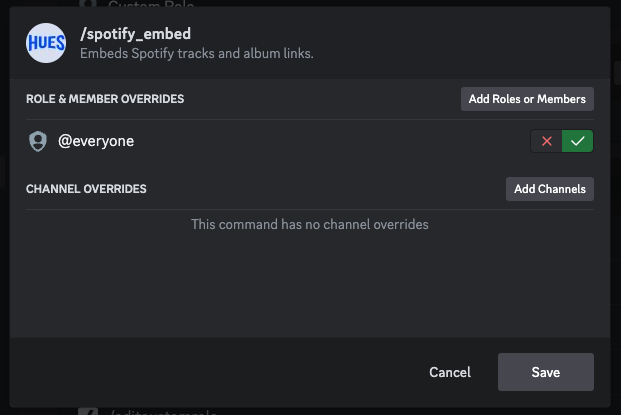This screenshot has height=415, width=621.
Task: Click the icon beside Custom Role in background
Action: (x=89, y=4)
